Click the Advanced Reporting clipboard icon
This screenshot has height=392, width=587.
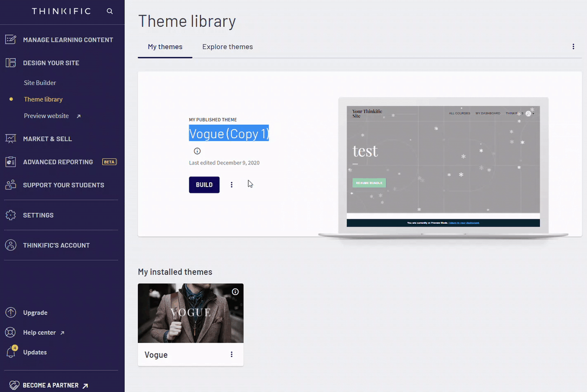click(10, 162)
